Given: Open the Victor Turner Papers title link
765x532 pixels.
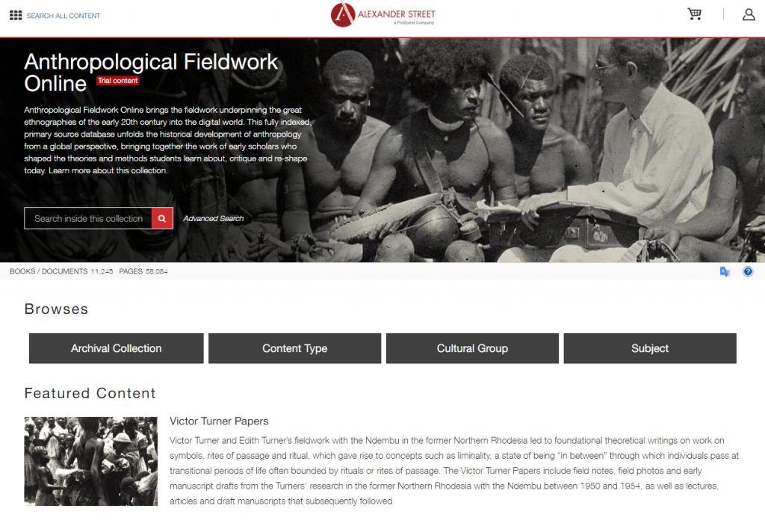Looking at the screenshot, I should (219, 421).
